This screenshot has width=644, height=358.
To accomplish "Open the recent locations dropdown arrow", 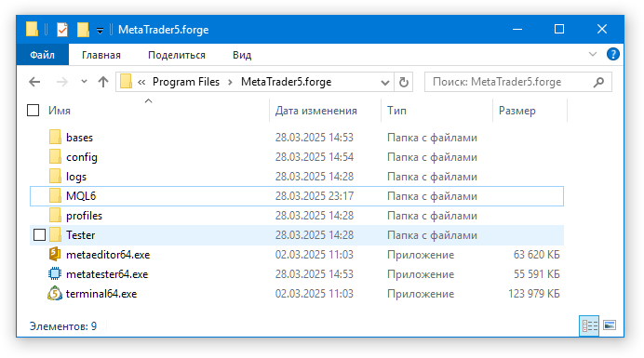I will (84, 81).
